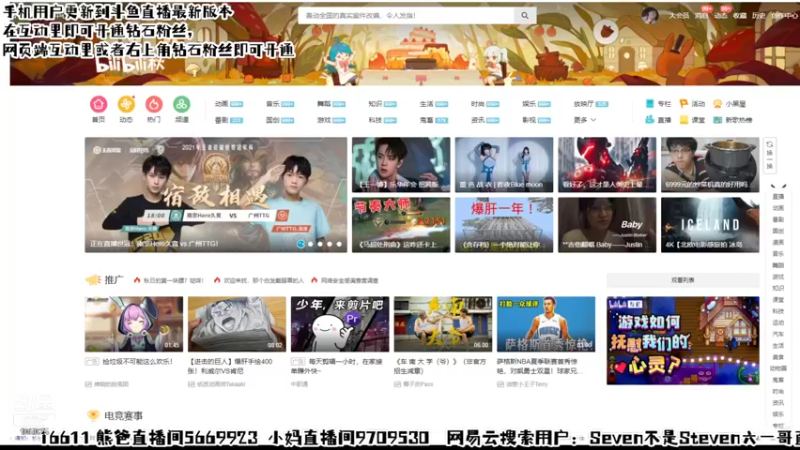Jump to 汽车 in side navigation
800x450 pixels.
coord(778,334)
